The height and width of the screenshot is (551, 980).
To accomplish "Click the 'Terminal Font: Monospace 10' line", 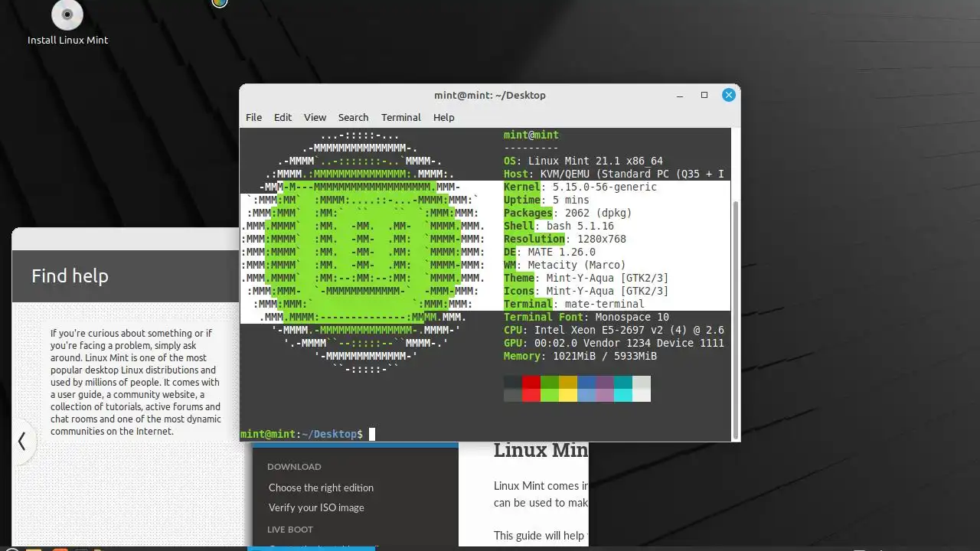I will pyautogui.click(x=586, y=317).
